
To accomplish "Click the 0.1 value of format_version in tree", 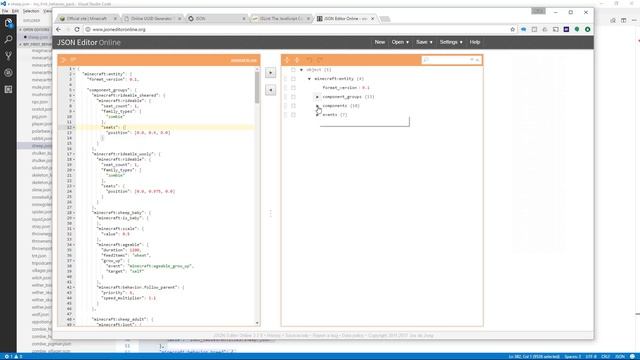I will click(366, 88).
